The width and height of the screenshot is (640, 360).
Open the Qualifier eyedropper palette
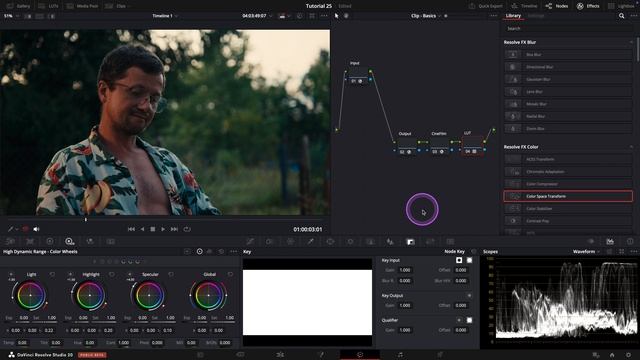(310, 242)
